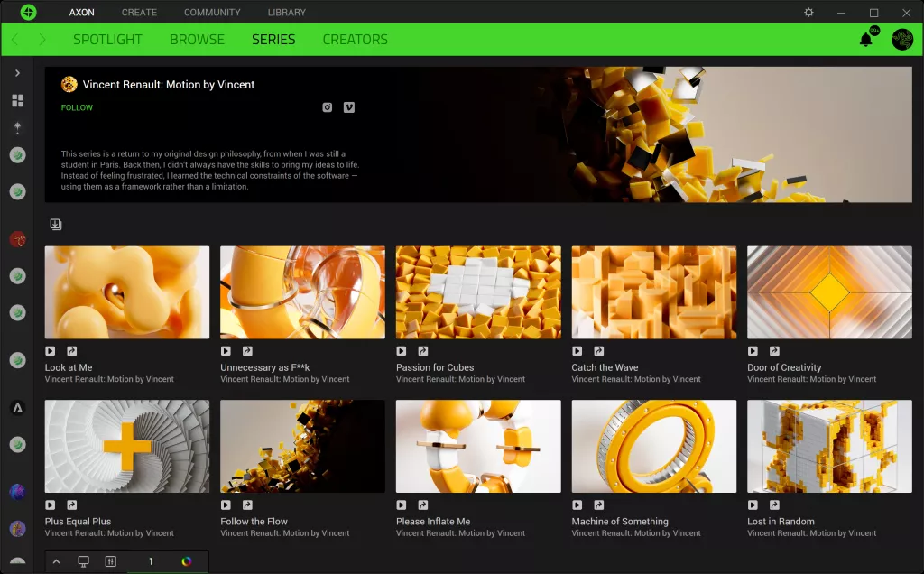Select the monitor display icon

click(84, 561)
